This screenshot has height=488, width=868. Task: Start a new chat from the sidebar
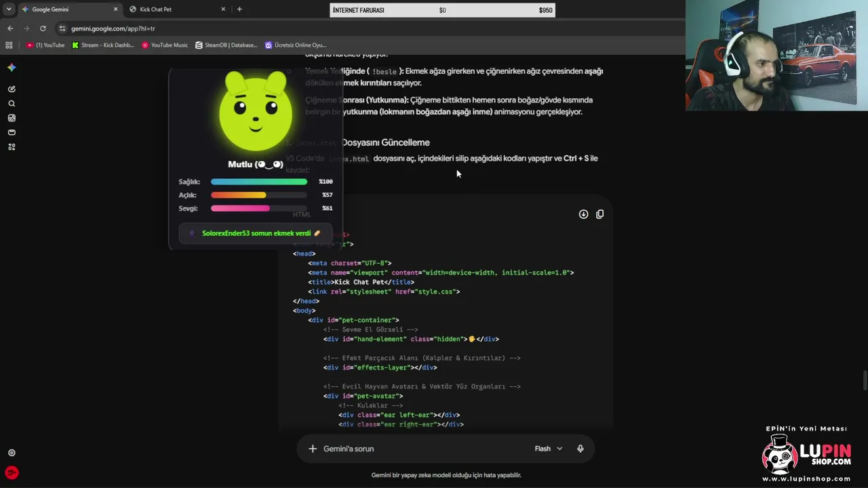pos(12,89)
